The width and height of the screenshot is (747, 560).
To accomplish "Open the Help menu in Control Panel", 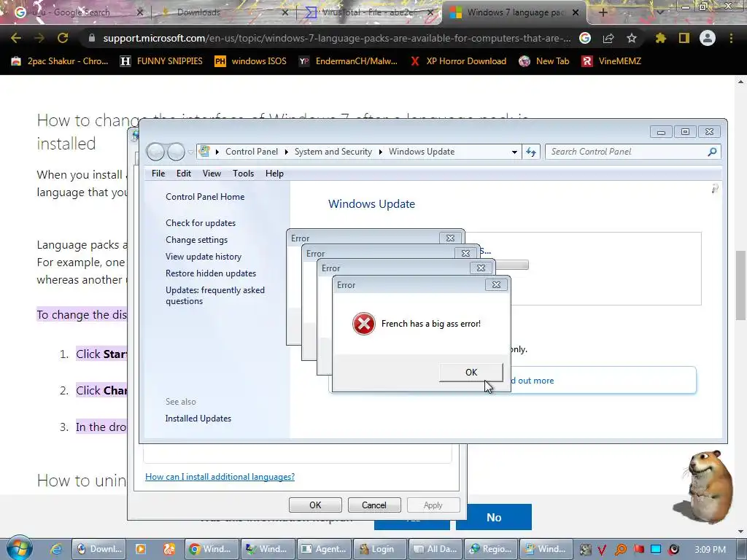I will click(x=274, y=174).
